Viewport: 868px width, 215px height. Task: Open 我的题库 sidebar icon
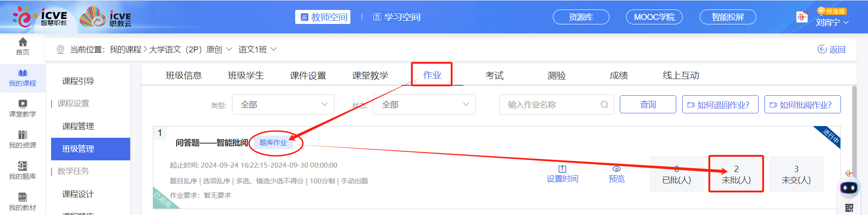tap(23, 166)
